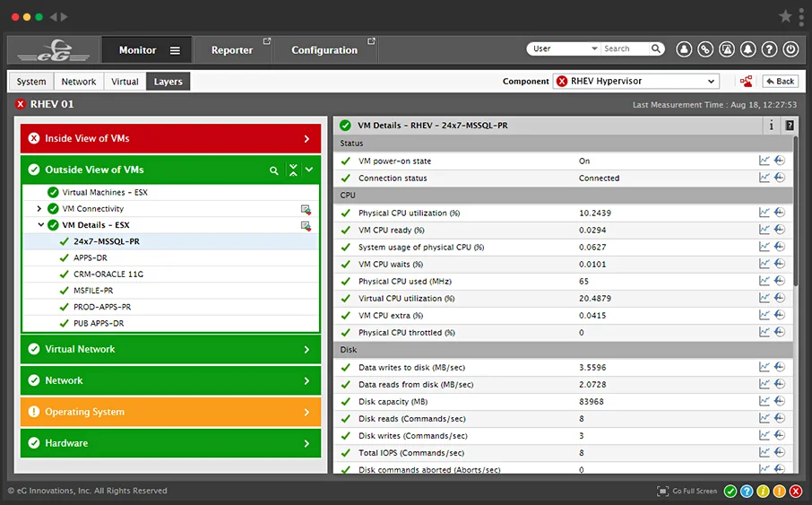Open graph for Physical CPU utilization (%)

click(764, 213)
